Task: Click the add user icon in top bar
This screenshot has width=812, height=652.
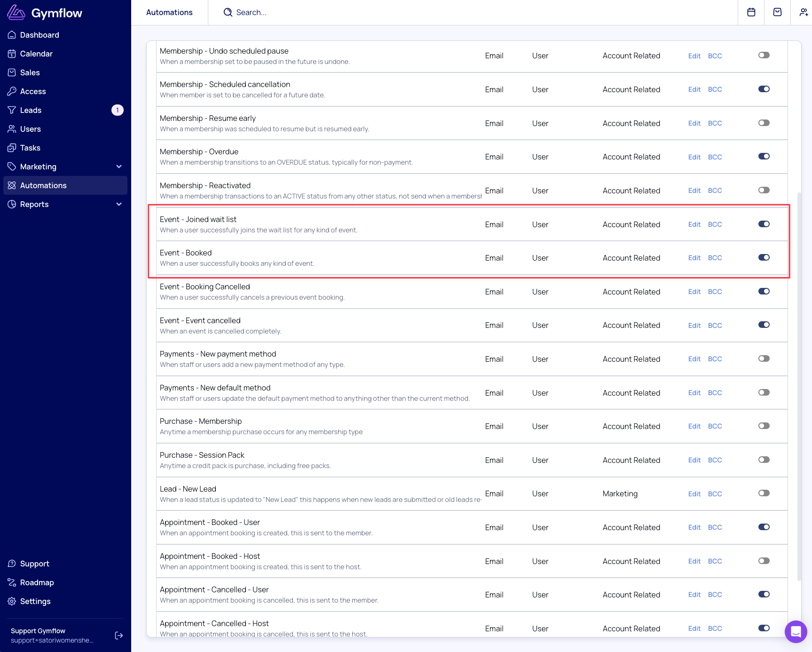Action: click(x=804, y=12)
